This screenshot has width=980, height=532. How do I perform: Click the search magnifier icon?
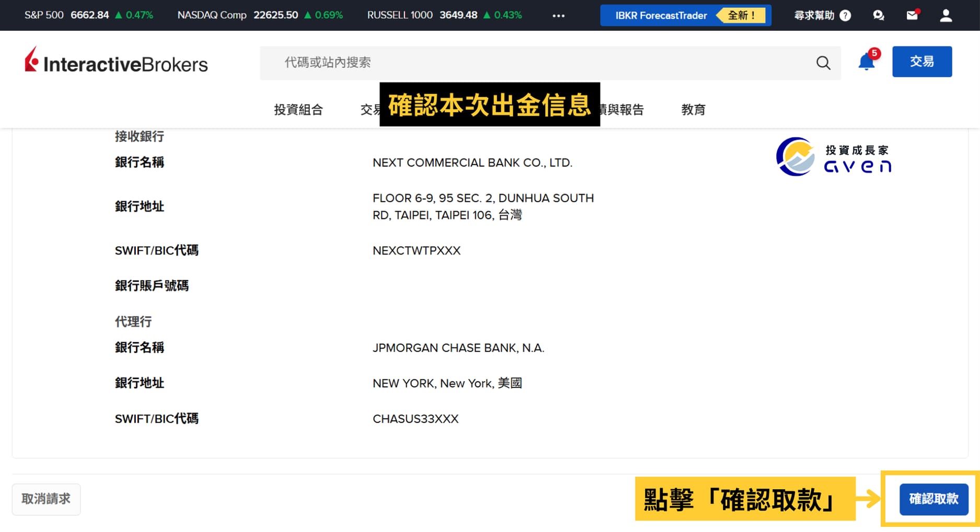(x=823, y=63)
